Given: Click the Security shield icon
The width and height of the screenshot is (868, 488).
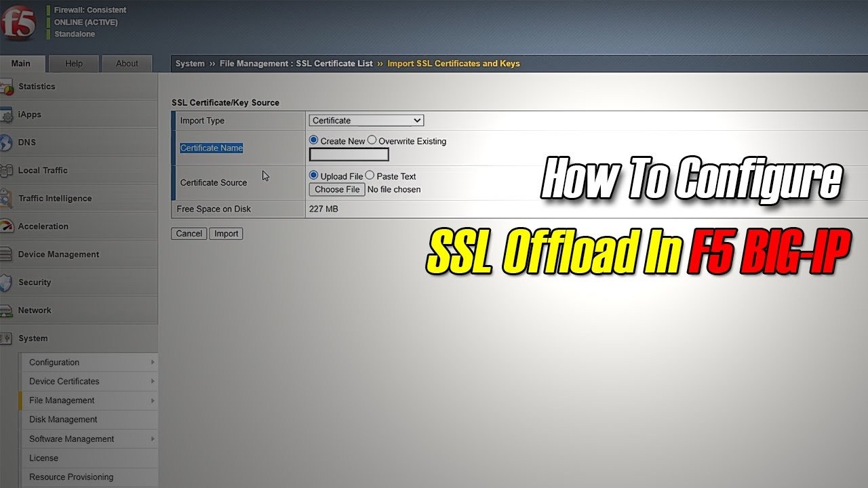Looking at the screenshot, I should click(7, 283).
